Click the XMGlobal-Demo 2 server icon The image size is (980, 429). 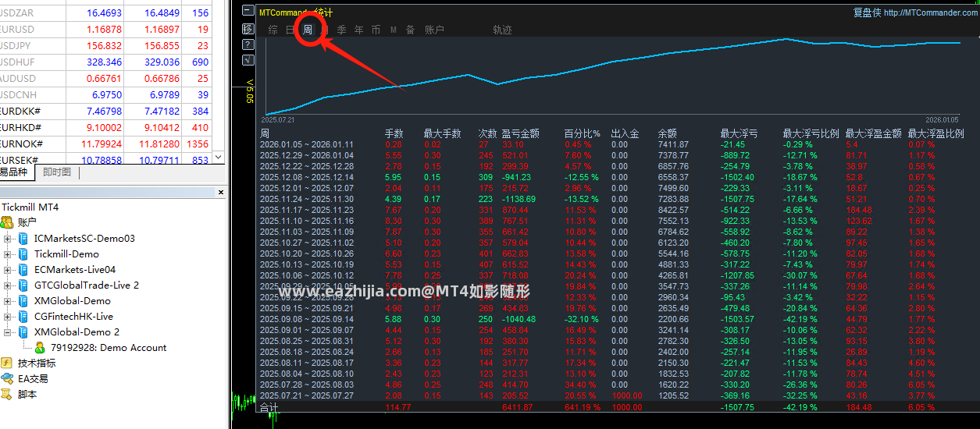point(23,331)
